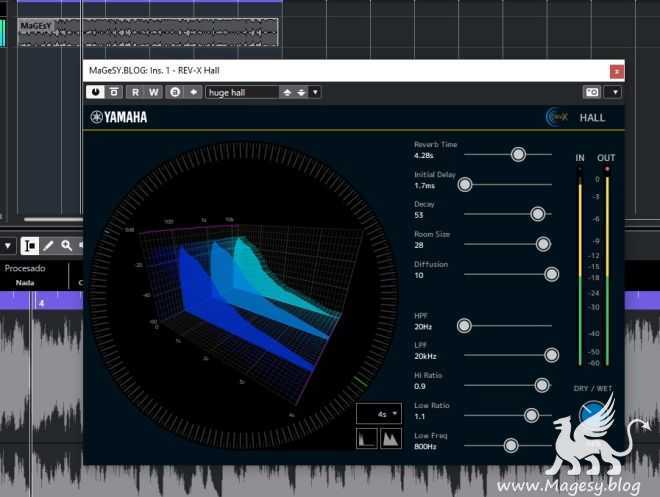Click the Room Size slider knob
This screenshot has height=497, width=660.
(x=543, y=244)
